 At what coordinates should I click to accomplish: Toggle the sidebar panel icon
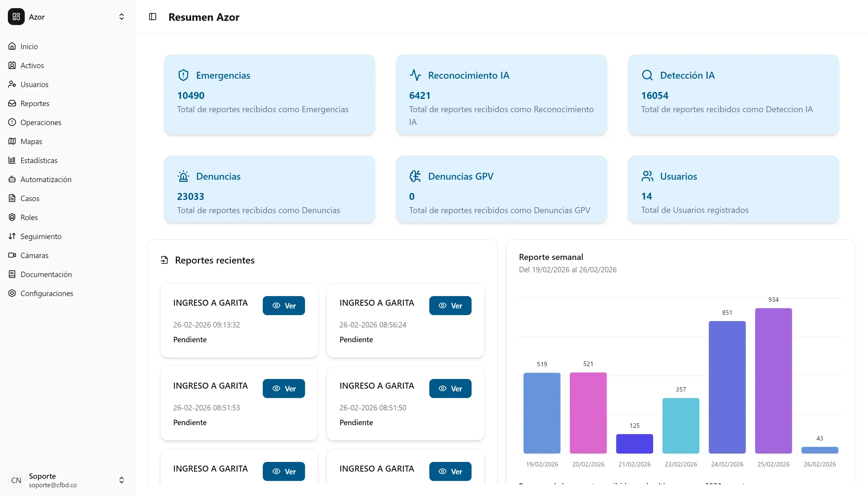coord(153,17)
